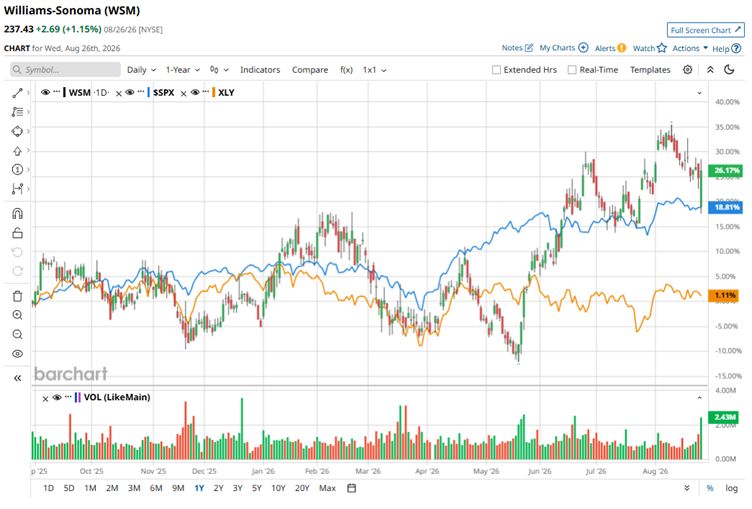Screen dimensions: 752x509
Task: Select the 5Y range tab
Action: click(257, 488)
